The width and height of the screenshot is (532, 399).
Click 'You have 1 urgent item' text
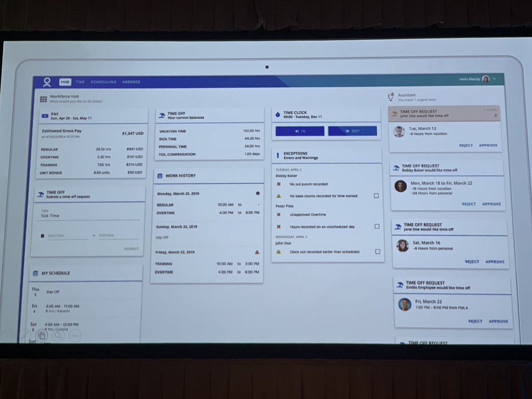tap(417, 100)
